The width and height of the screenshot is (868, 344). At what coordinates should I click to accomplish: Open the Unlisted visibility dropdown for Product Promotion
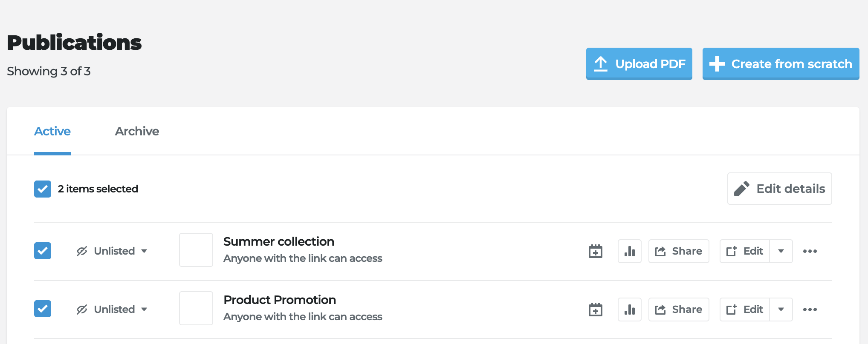click(145, 309)
